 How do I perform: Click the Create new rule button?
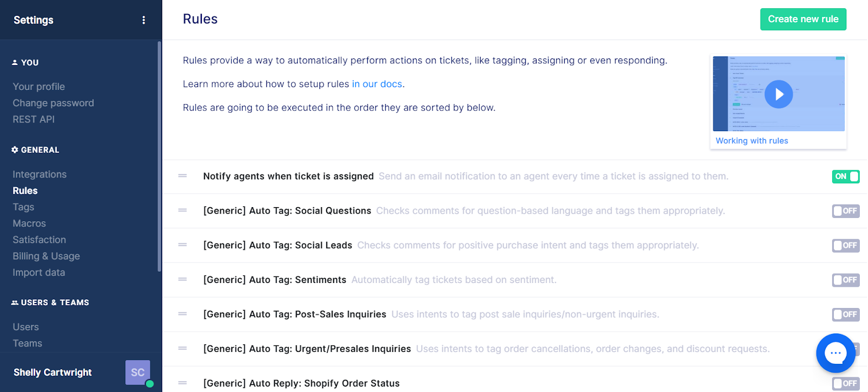(803, 19)
